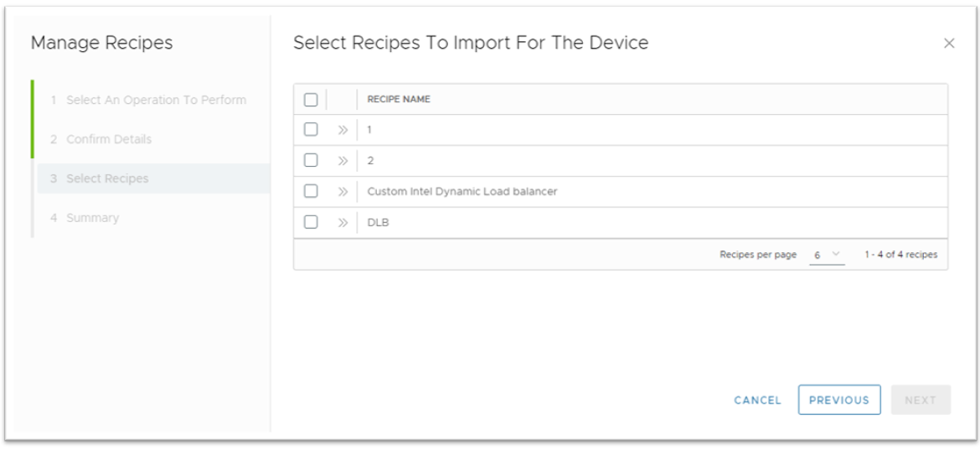Screen dimensions: 980x449
Task: Select the checkbox for recipe 1
Action: click(x=311, y=130)
